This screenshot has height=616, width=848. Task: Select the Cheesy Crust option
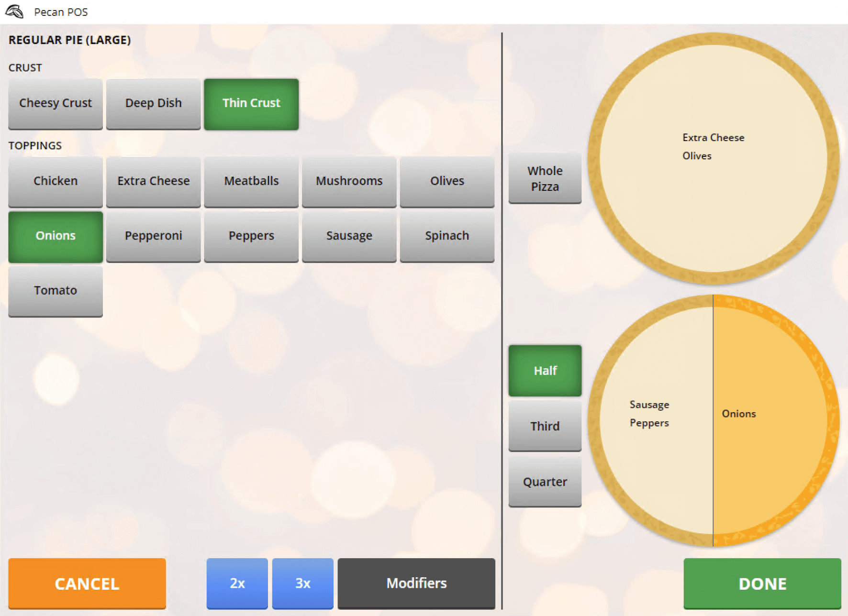[x=56, y=103]
